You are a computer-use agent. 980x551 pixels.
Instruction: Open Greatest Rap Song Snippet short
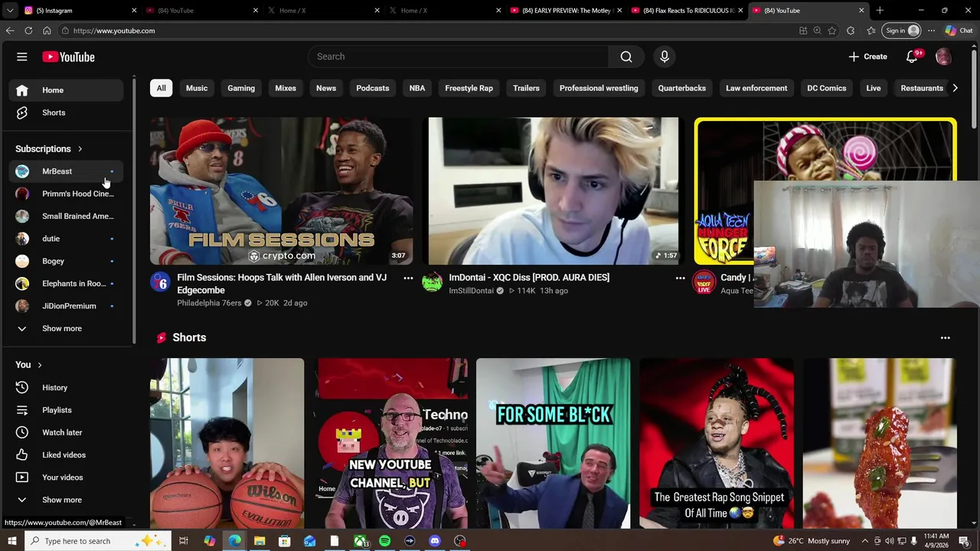pyautogui.click(x=717, y=443)
